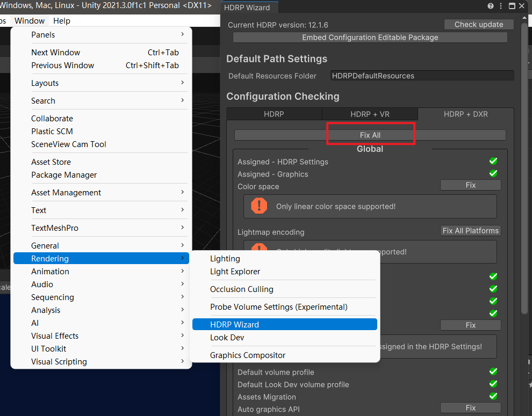Click 'Current HDRP version: 12.1.6' text
Viewport: 532px width, 416px height.
278,25
